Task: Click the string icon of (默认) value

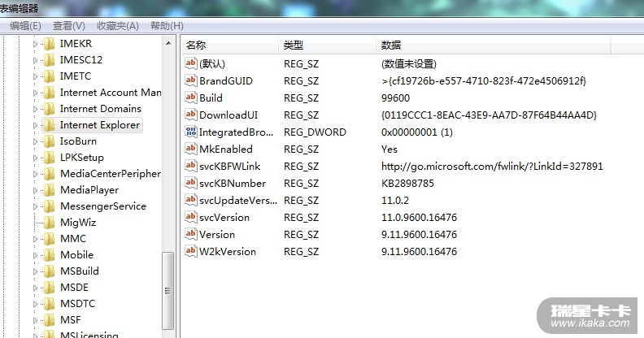Action: pos(190,63)
